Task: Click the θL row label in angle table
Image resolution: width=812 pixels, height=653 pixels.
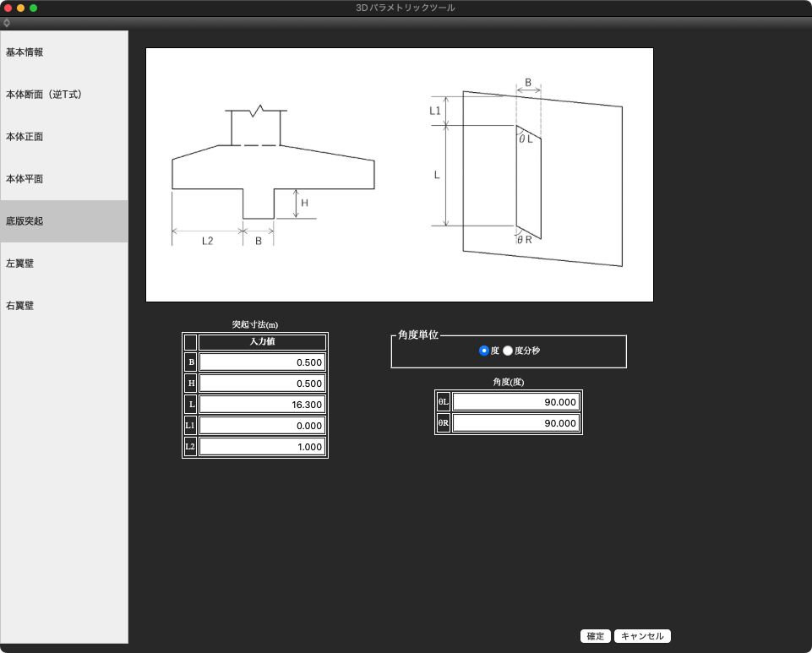Action: (x=444, y=402)
